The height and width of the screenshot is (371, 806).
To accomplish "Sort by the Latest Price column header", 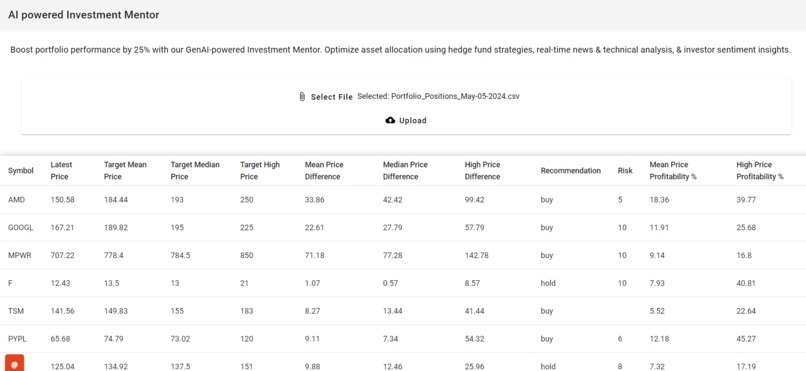I will pyautogui.click(x=62, y=171).
